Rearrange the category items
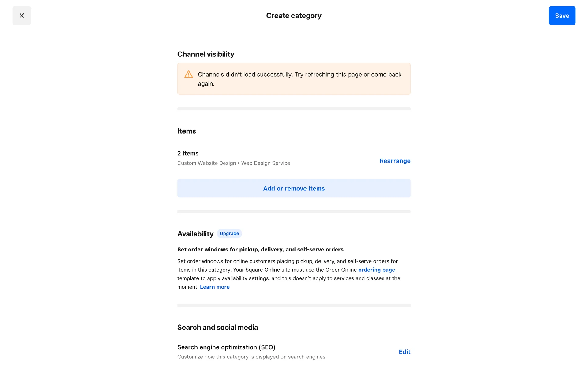The image size is (588, 368). coord(395,161)
